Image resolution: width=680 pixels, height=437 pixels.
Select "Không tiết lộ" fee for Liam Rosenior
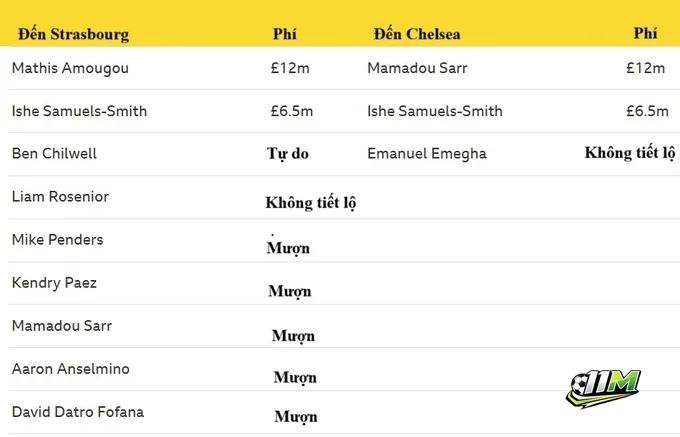pos(311,203)
